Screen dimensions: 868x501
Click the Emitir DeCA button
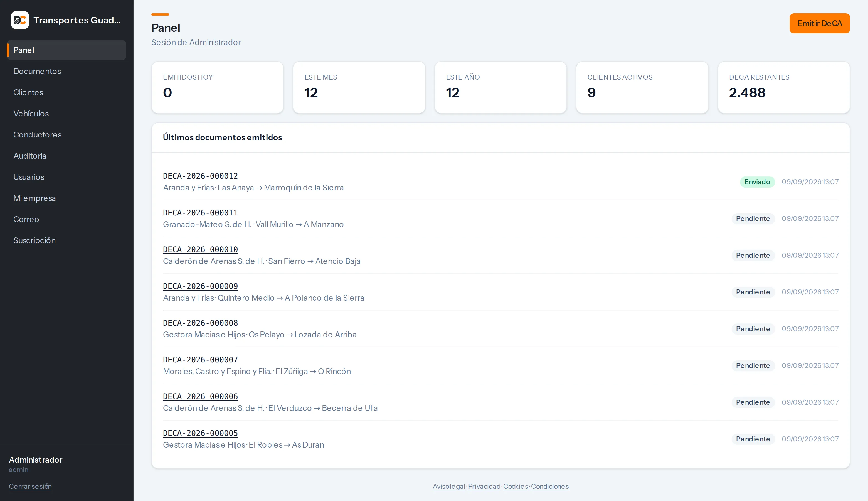point(820,23)
